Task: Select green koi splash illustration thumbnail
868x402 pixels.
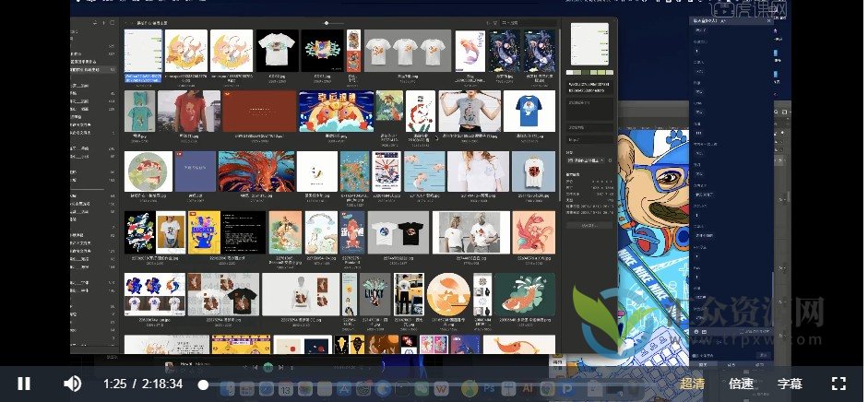Action: tap(525, 294)
